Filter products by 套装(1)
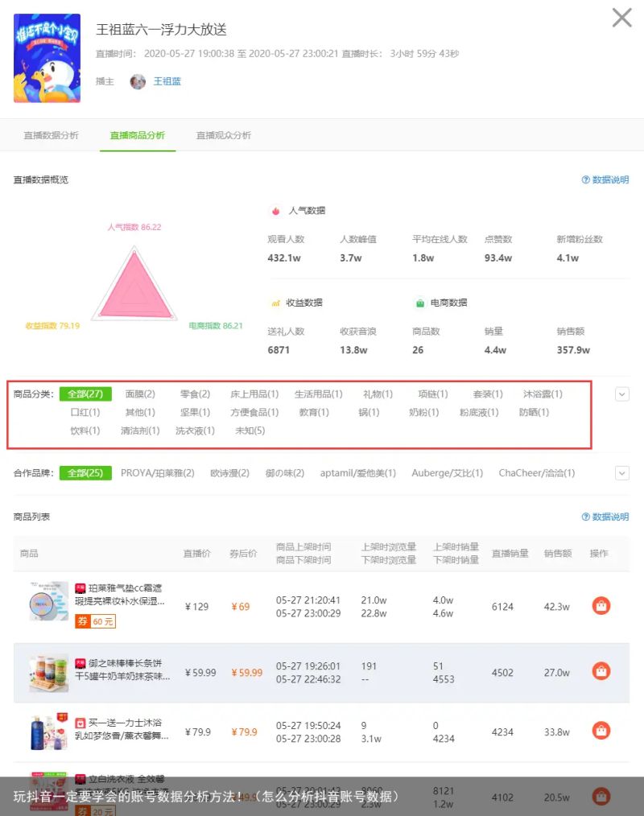 point(488,394)
